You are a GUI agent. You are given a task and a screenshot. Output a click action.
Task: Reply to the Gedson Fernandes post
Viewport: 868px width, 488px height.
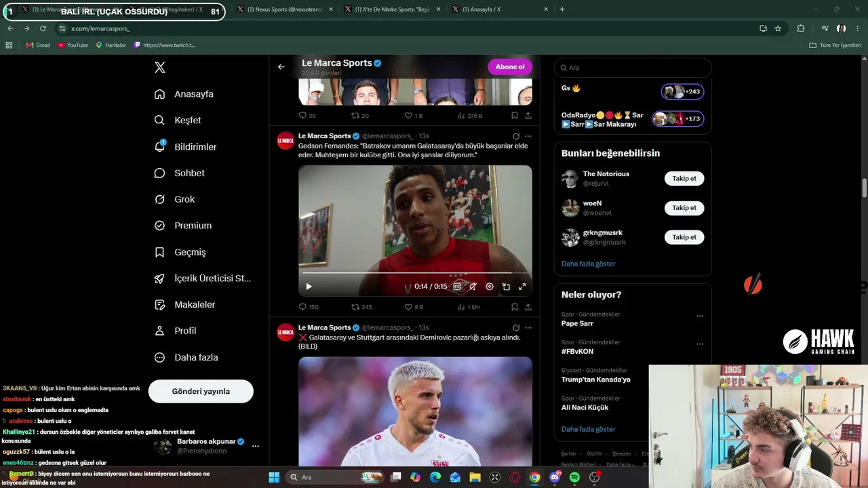(304, 307)
